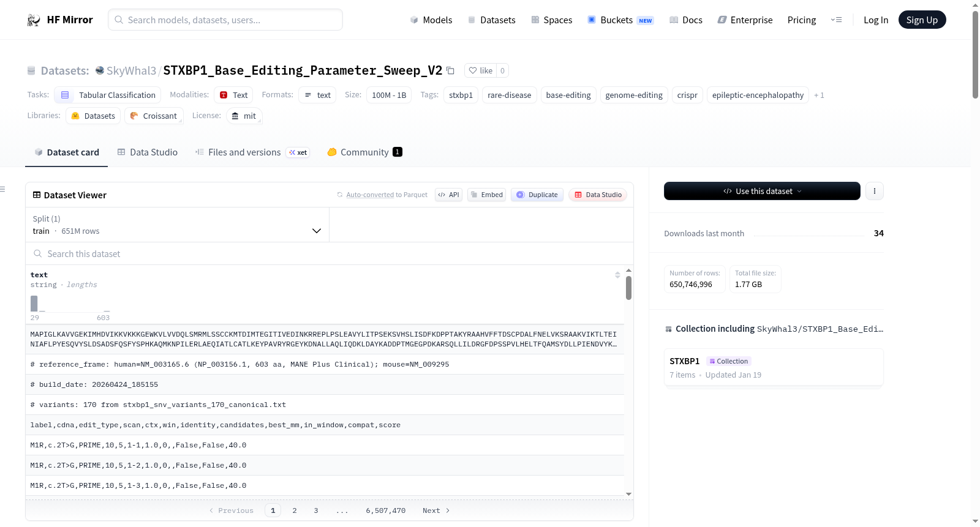Click the SkyWhal3 avatar icon

(100, 70)
